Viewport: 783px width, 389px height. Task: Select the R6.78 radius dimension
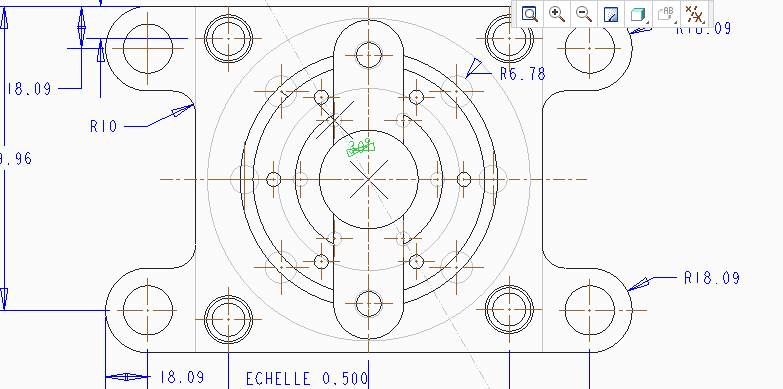tap(522, 74)
